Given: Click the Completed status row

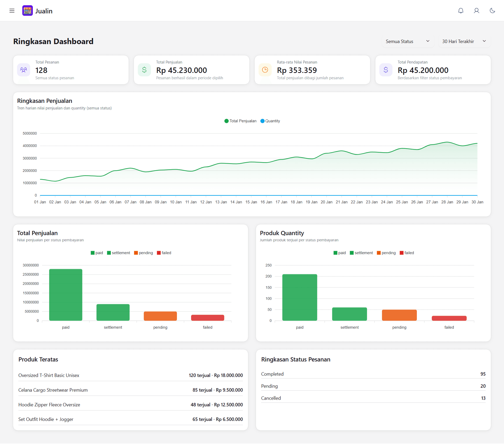Looking at the screenshot, I should coord(373,374).
